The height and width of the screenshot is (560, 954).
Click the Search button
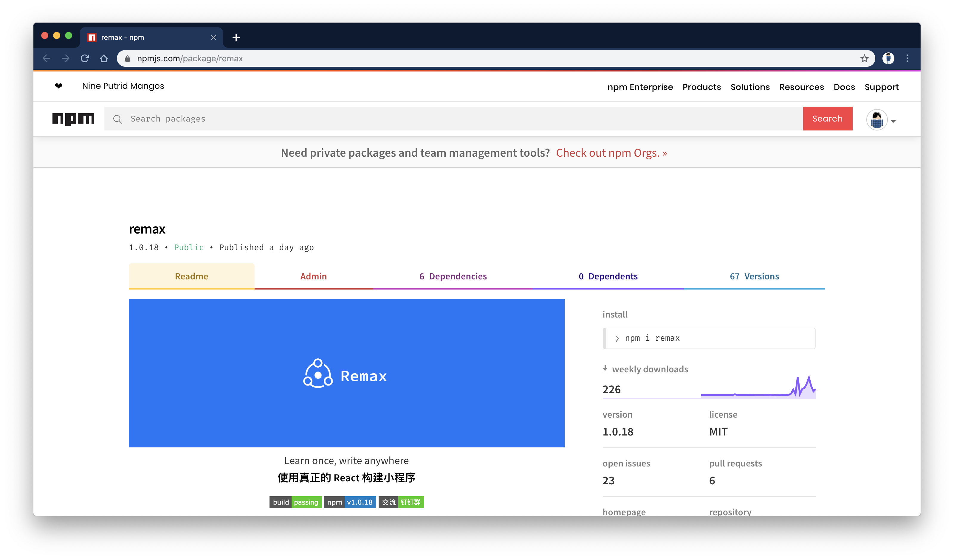pos(828,119)
